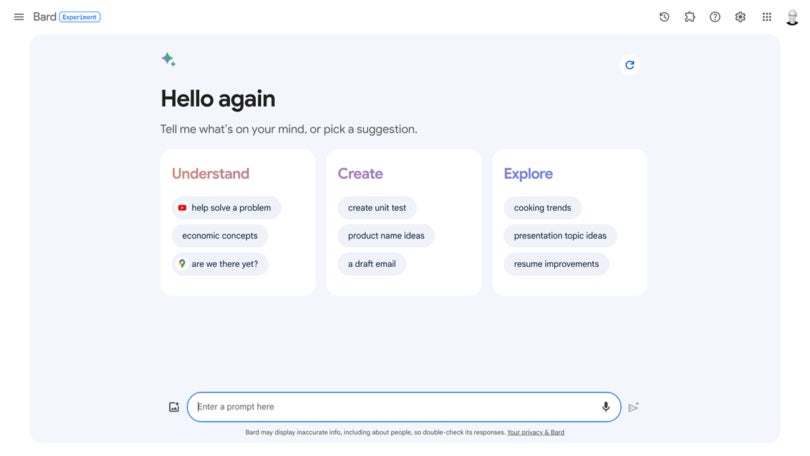Pick the 'are we there yet?' suggestion
The height and width of the screenshot is (456, 810).
[x=220, y=264]
